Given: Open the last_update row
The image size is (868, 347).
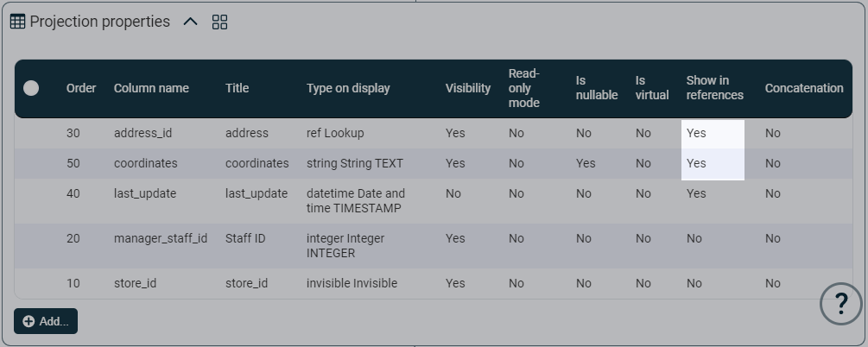Looking at the screenshot, I should pyautogui.click(x=145, y=193).
